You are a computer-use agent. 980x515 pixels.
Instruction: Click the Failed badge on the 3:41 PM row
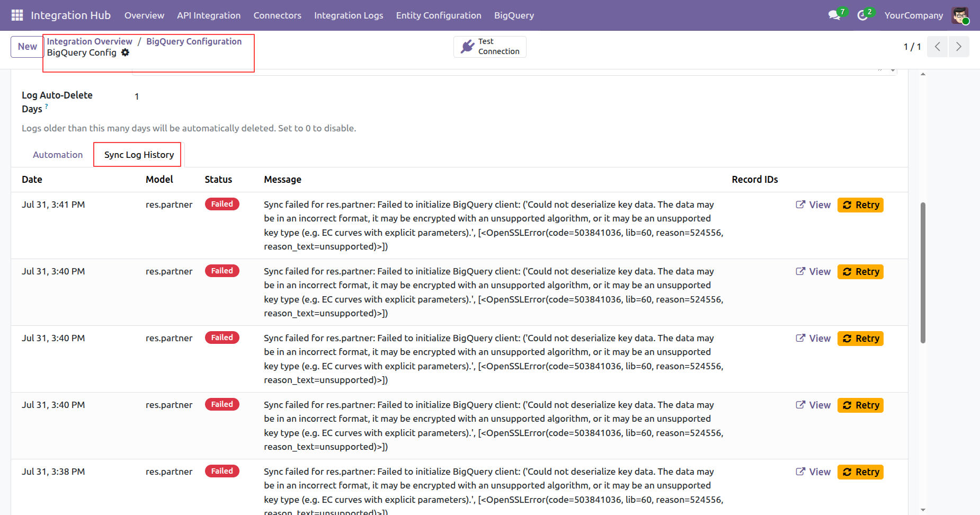pyautogui.click(x=222, y=204)
